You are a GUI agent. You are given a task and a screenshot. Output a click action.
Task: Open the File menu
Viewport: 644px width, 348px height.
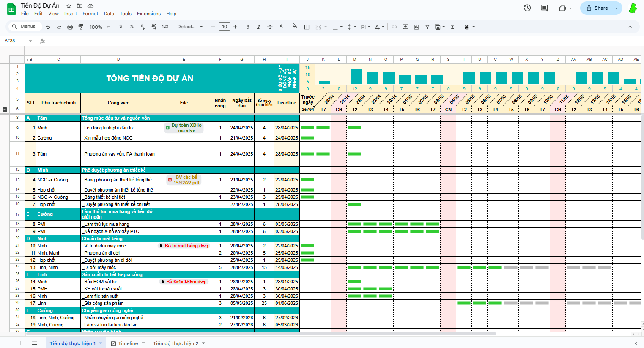click(x=25, y=14)
